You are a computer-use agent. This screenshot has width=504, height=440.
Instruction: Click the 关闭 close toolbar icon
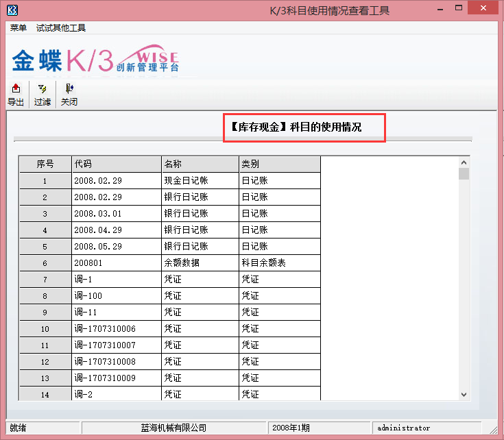click(x=69, y=95)
